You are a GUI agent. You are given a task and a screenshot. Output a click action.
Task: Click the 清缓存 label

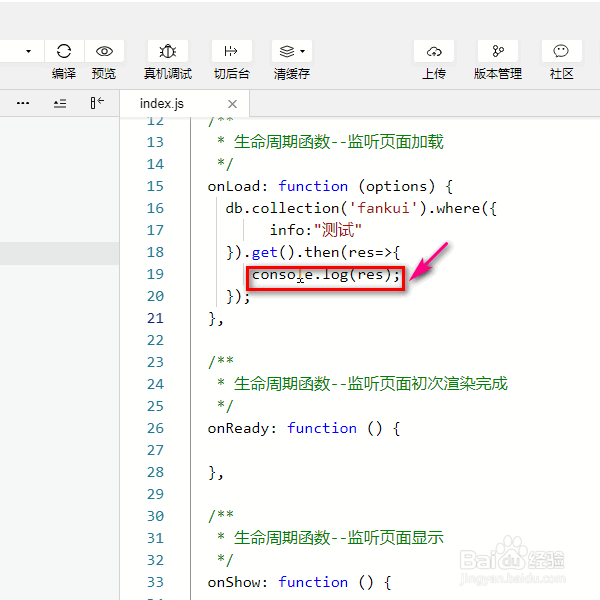(292, 73)
